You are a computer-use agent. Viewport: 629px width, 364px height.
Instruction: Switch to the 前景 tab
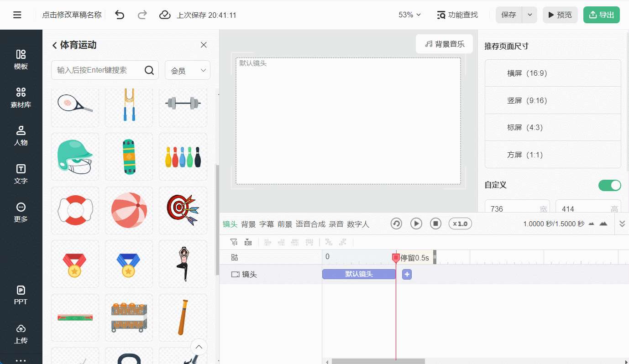pos(285,224)
